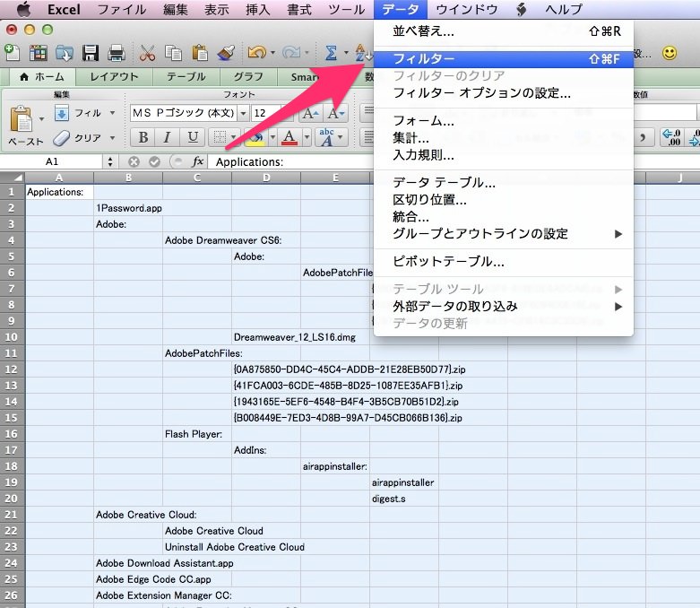Open template gallery icon in toolbar

tap(38, 53)
